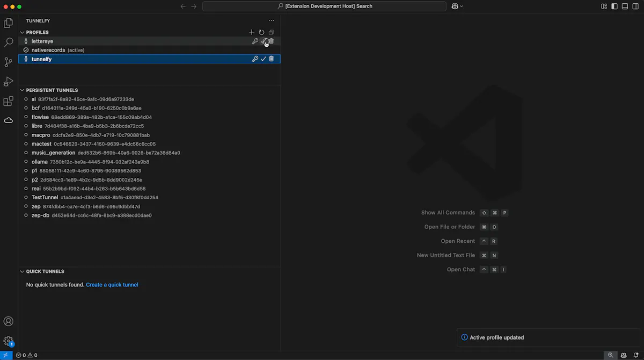Select the ollama tunnel row
This screenshot has height=360, width=644.
tap(149, 162)
